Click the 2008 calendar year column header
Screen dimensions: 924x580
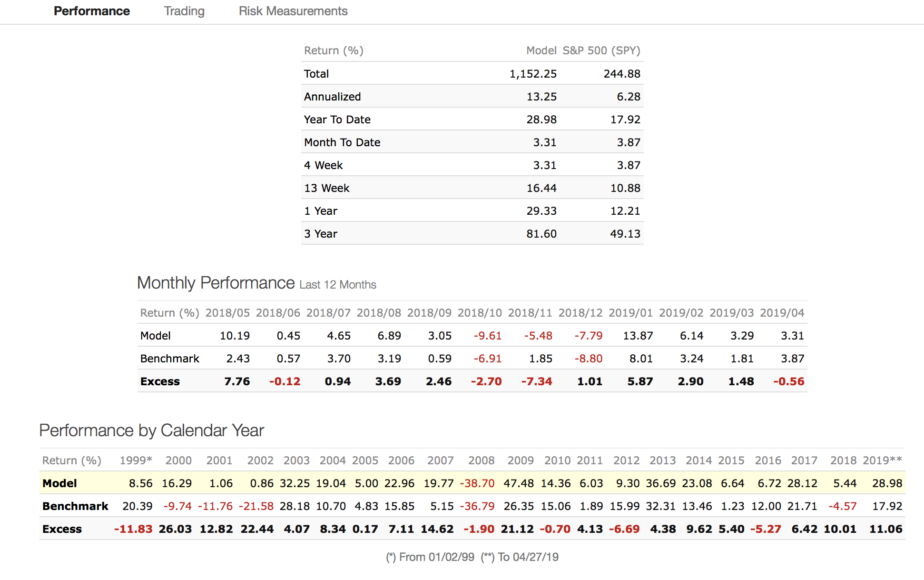pyautogui.click(x=481, y=460)
